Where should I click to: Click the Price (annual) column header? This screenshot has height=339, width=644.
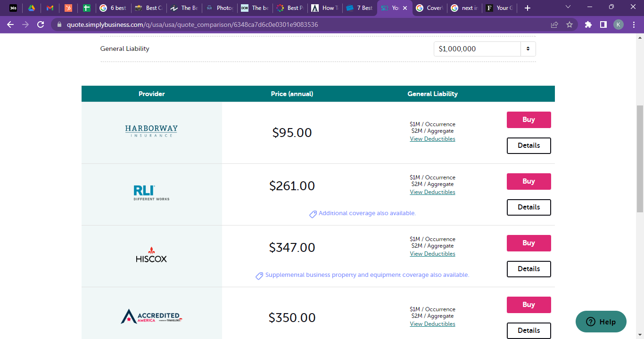click(x=292, y=94)
